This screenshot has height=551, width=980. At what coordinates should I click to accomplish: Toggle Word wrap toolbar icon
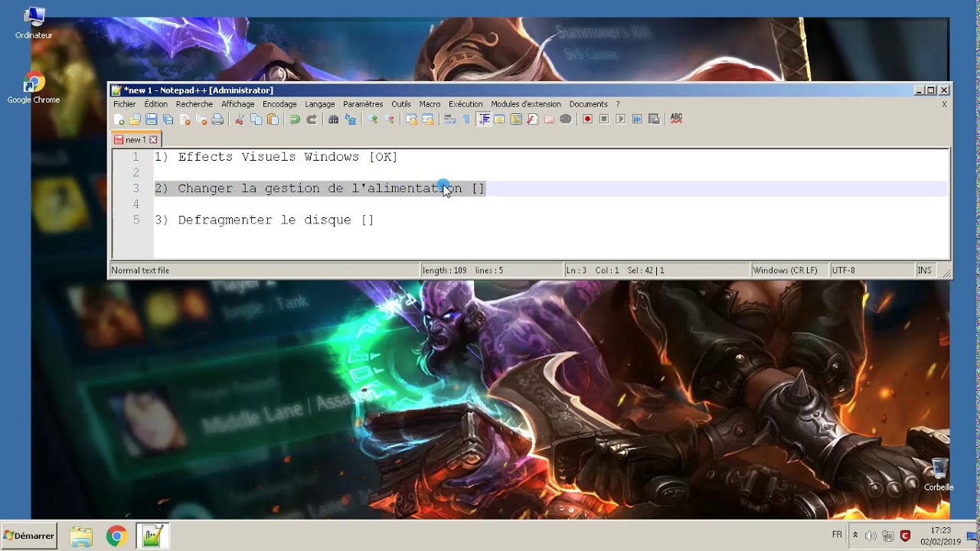click(450, 119)
